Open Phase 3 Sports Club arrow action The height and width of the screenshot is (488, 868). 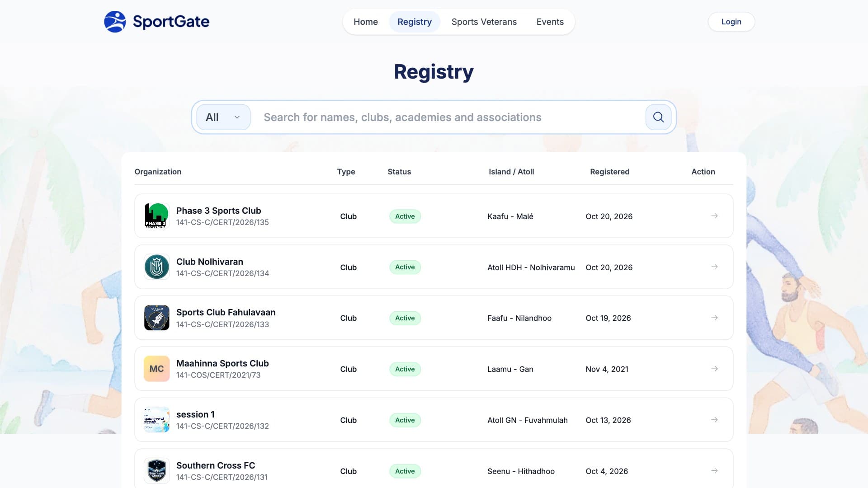click(x=714, y=216)
